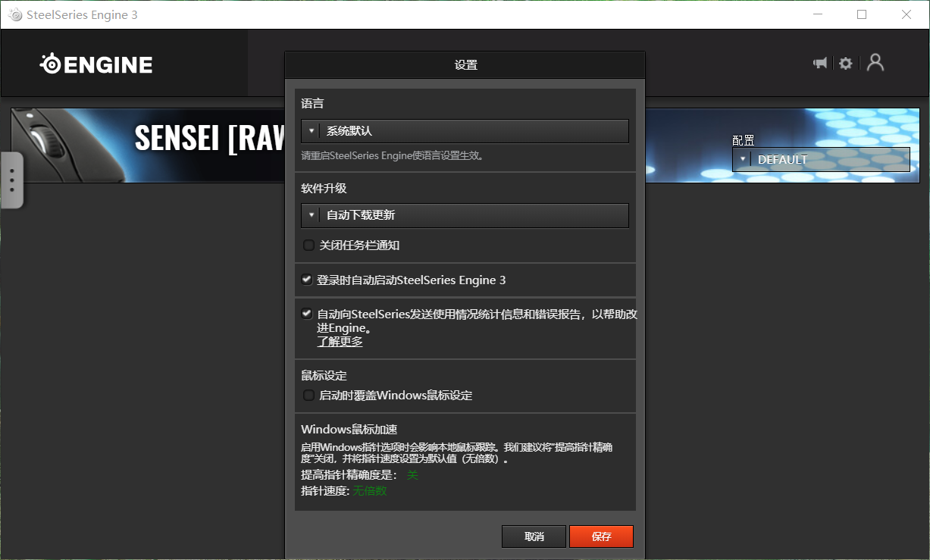930x560 pixels.
Task: Click the 语言 section heading
Action: pyautogui.click(x=312, y=103)
